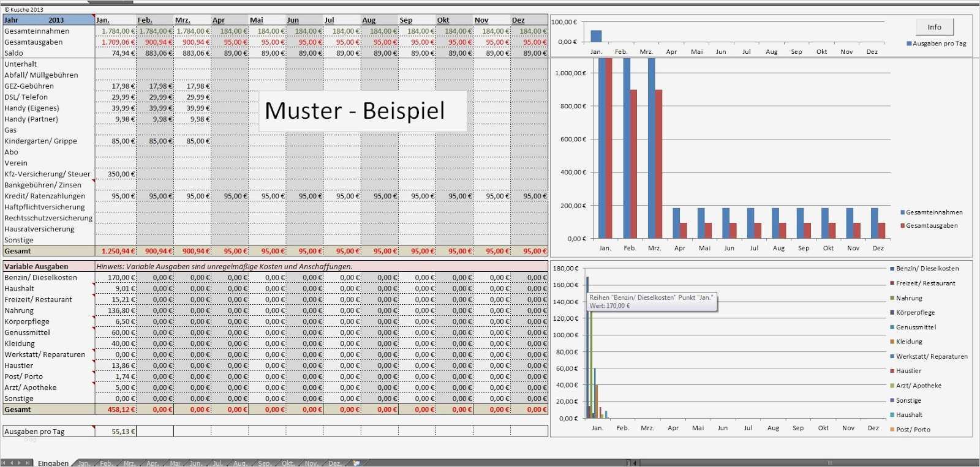Jump to last sheet with navigation arrow
The width and height of the screenshot is (980, 467).
(27, 463)
